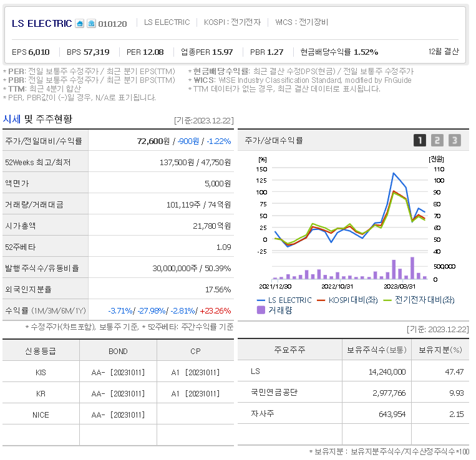Select the 시가총액 value 21,780억원
The width and height of the screenshot is (476, 460).
click(x=212, y=226)
